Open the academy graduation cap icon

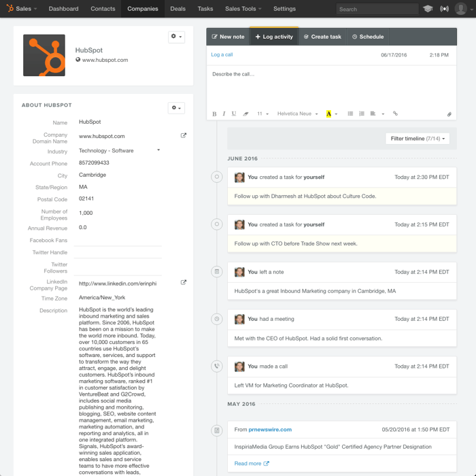428,8
